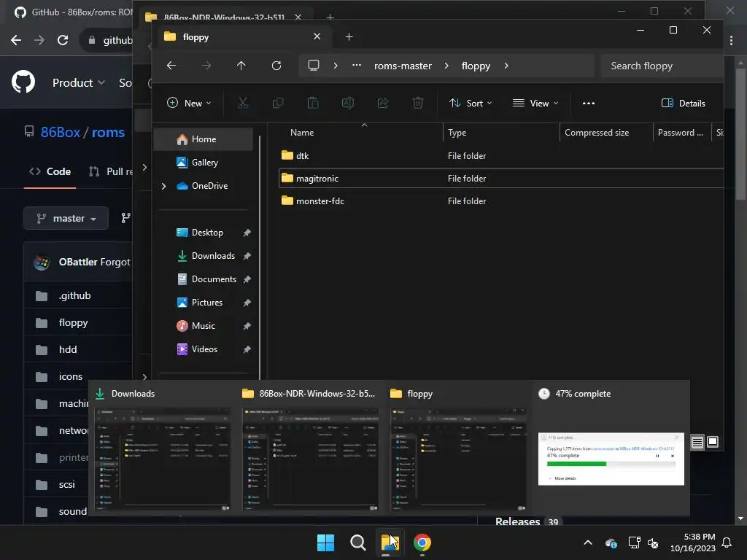747x560 pixels.
Task: Switch to the details list view icon
Action: coord(697,443)
